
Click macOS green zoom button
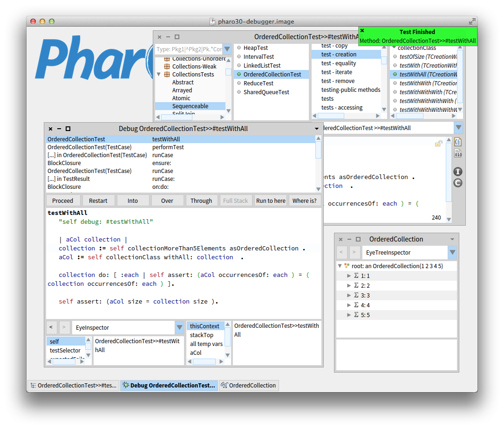(51, 21)
